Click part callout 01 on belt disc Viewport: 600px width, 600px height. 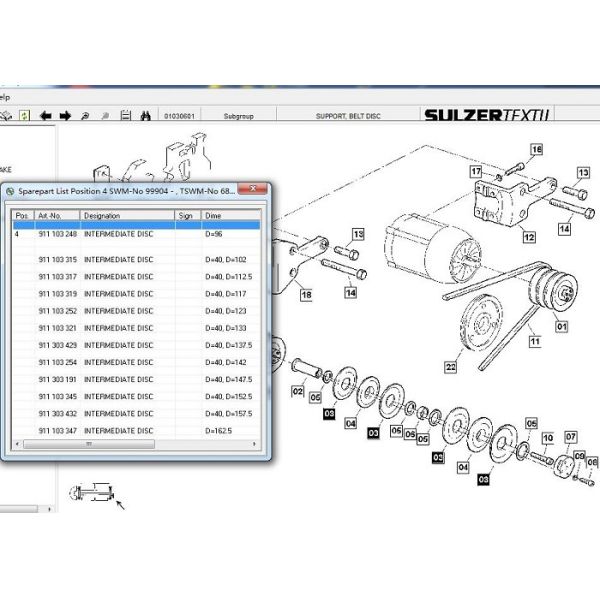[x=561, y=325]
